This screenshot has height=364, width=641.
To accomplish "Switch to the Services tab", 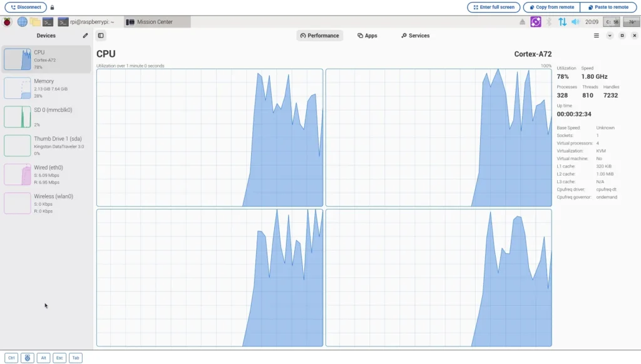I will point(416,36).
